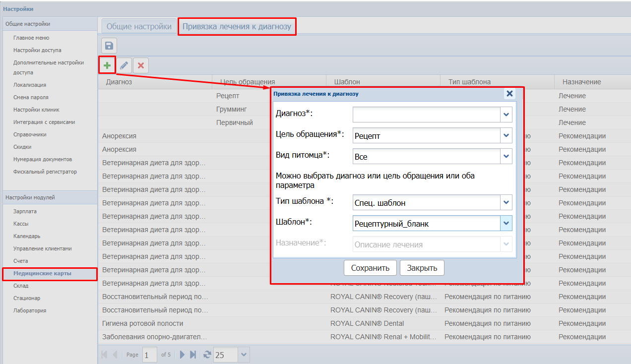The height and width of the screenshot is (364, 631).
Task: Click the pencil edit icon
Action: (124, 65)
